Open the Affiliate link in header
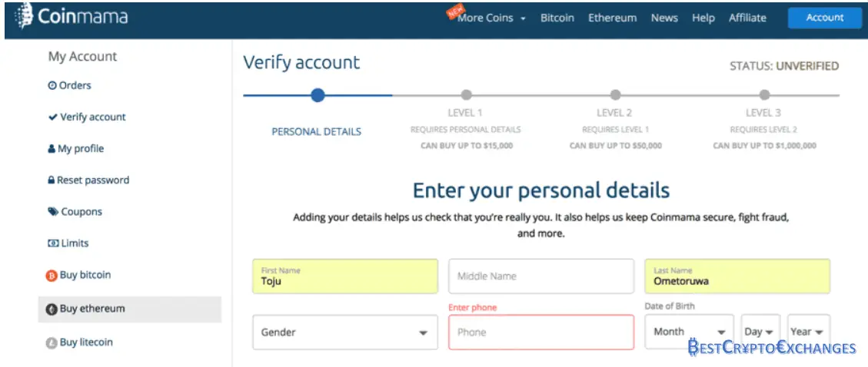 (x=747, y=18)
